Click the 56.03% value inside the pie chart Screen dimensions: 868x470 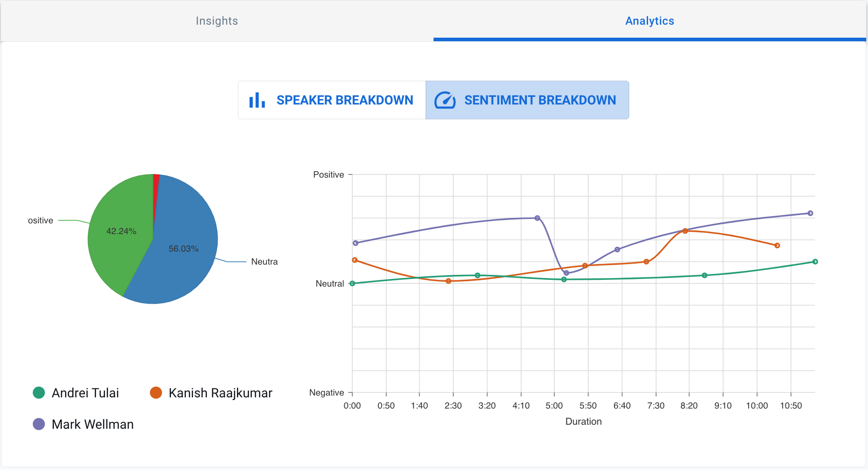point(183,248)
